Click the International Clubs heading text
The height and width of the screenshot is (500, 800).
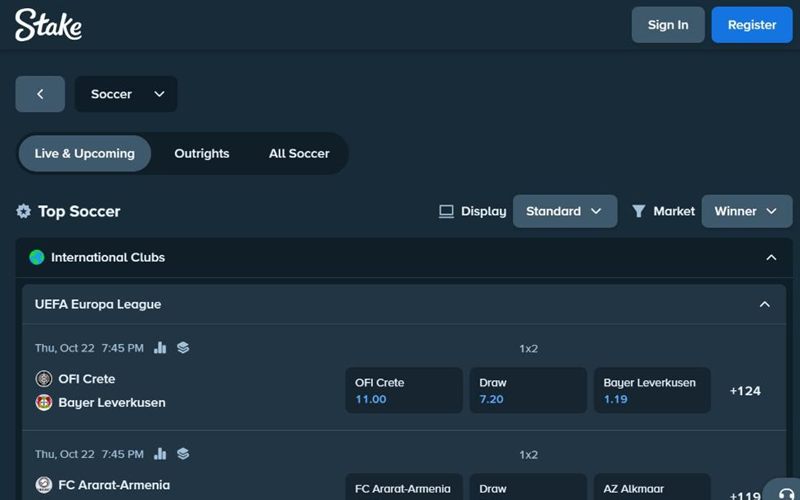pos(108,257)
